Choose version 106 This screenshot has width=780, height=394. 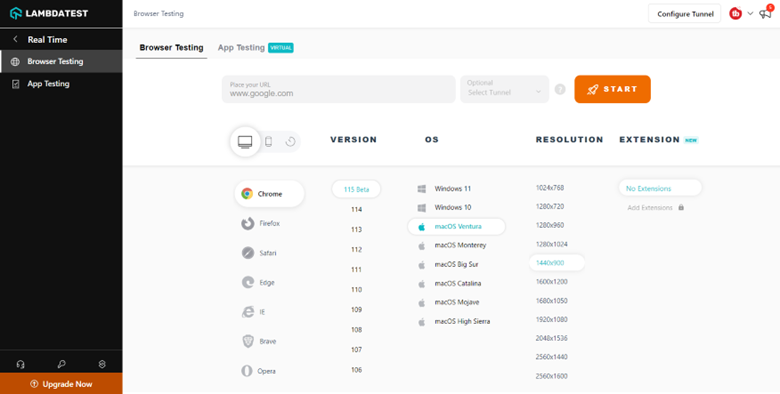(356, 370)
